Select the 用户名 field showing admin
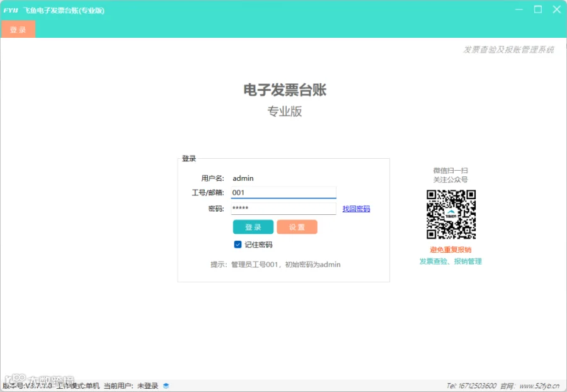567x392 pixels. click(x=243, y=178)
